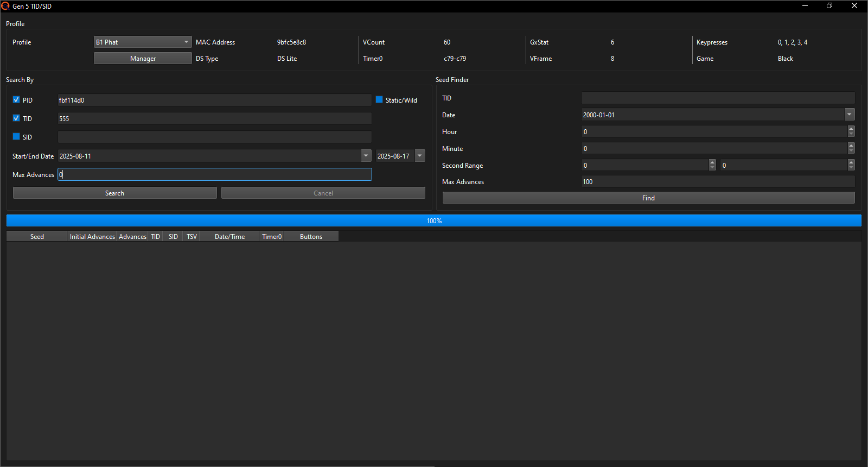
Task: Click the 100% progress bar
Action: pyautogui.click(x=434, y=221)
